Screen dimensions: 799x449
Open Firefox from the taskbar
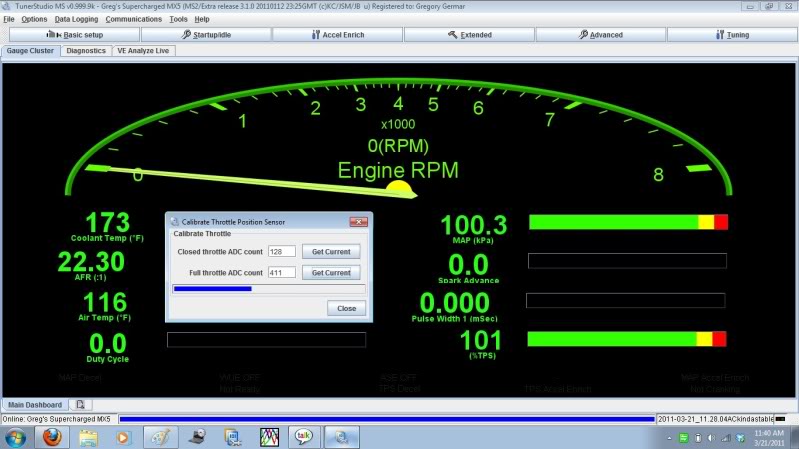click(51, 436)
